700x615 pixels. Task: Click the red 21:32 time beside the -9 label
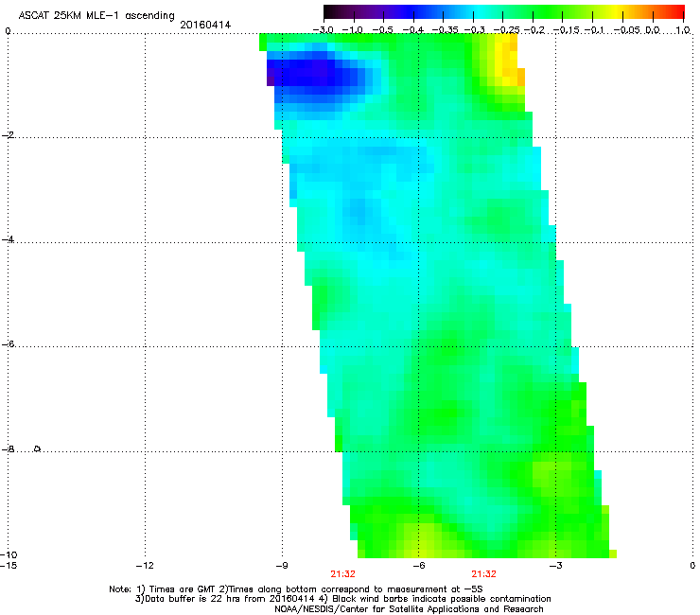tap(342, 574)
